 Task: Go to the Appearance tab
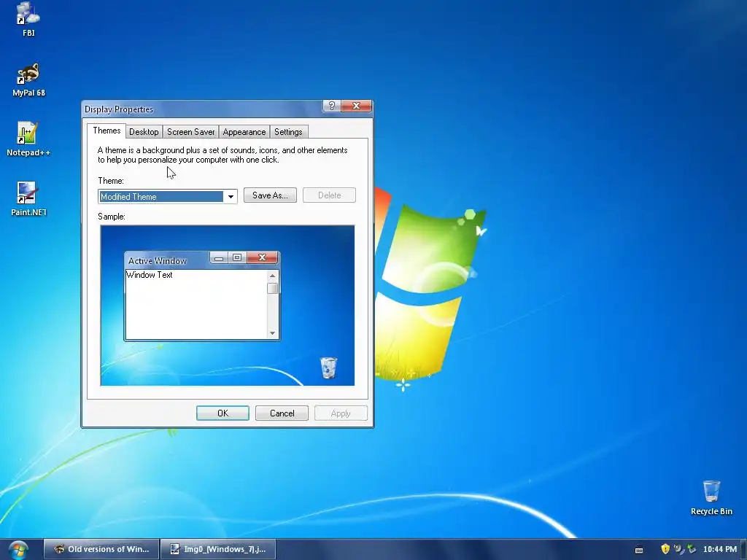[244, 132]
